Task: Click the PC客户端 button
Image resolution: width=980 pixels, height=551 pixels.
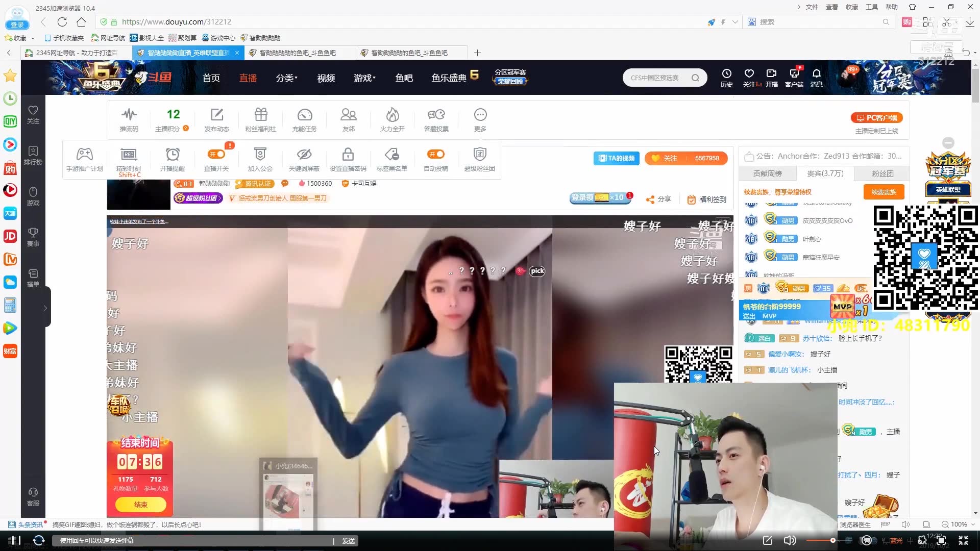Action: click(877, 118)
